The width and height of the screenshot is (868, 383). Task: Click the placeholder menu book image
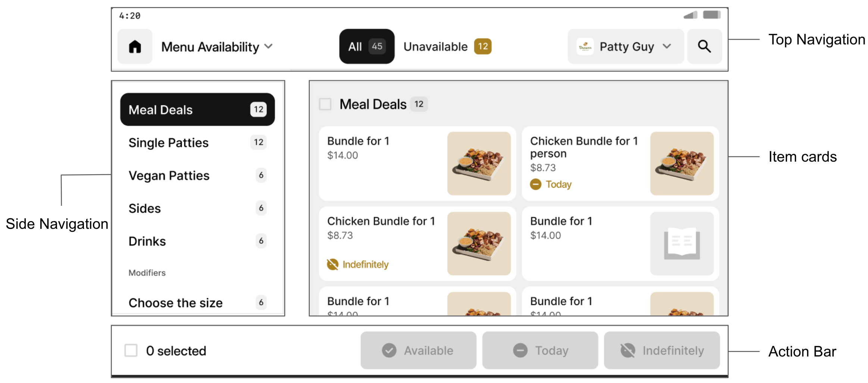(681, 243)
